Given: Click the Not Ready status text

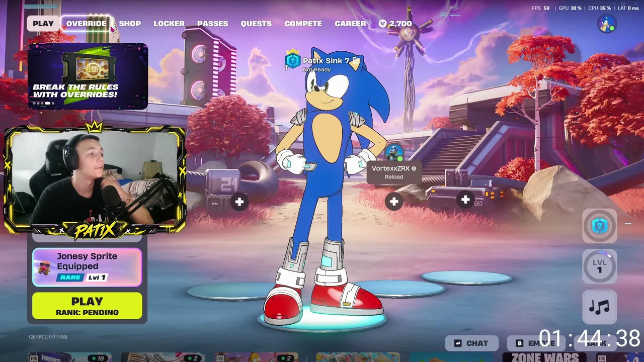Looking at the screenshot, I should (317, 70).
